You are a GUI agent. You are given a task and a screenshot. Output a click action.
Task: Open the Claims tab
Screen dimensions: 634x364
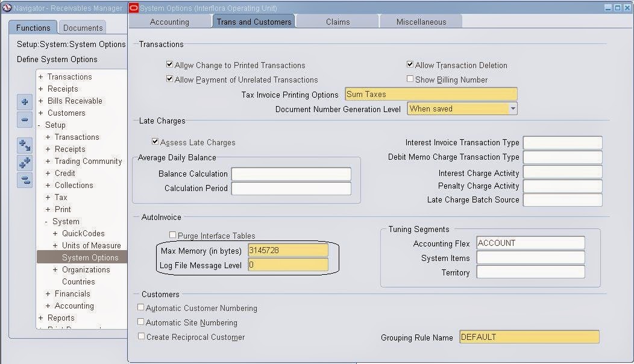(x=338, y=22)
